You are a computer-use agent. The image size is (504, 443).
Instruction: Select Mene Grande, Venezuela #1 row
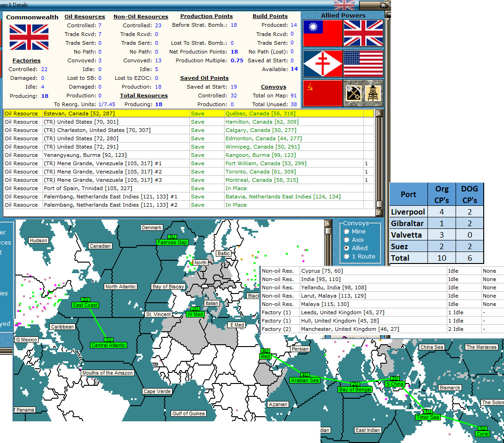click(x=189, y=163)
